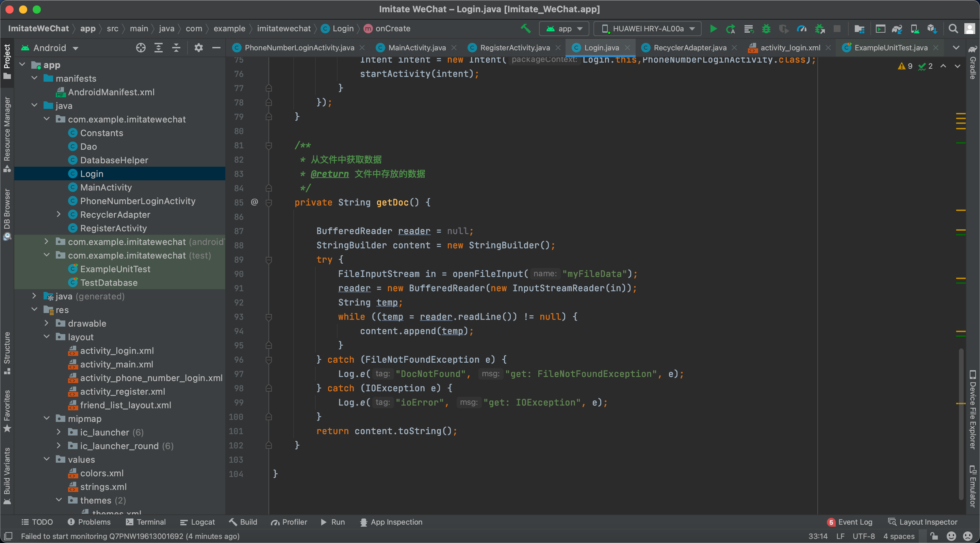Open the Profile app gauge icon

[x=802, y=29]
